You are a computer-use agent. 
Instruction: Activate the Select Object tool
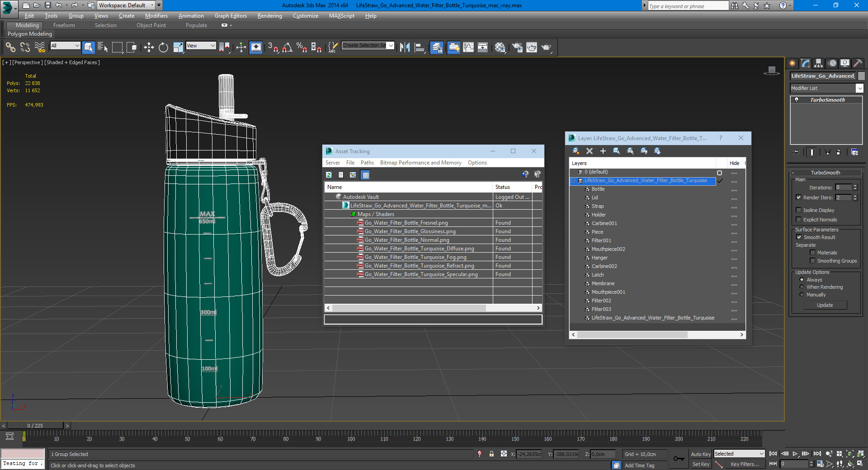tap(89, 47)
